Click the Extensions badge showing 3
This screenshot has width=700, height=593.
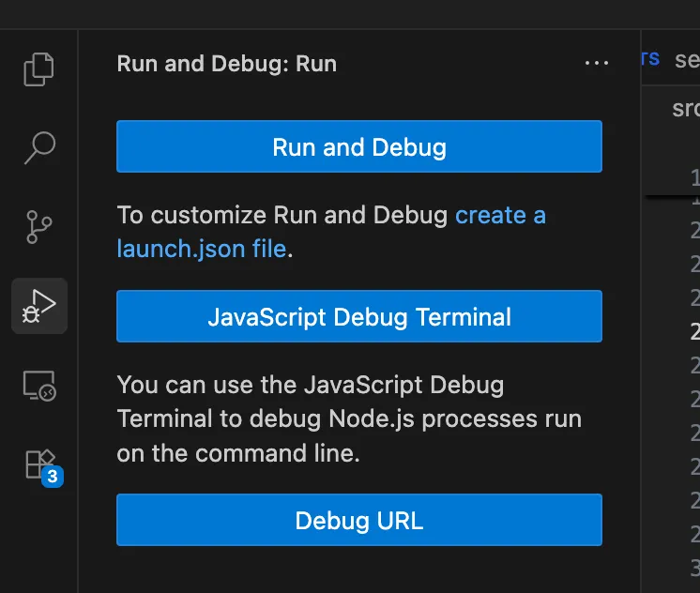coord(53,477)
